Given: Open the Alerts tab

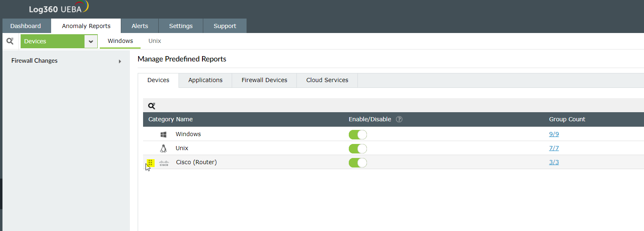Looking at the screenshot, I should 140,26.
